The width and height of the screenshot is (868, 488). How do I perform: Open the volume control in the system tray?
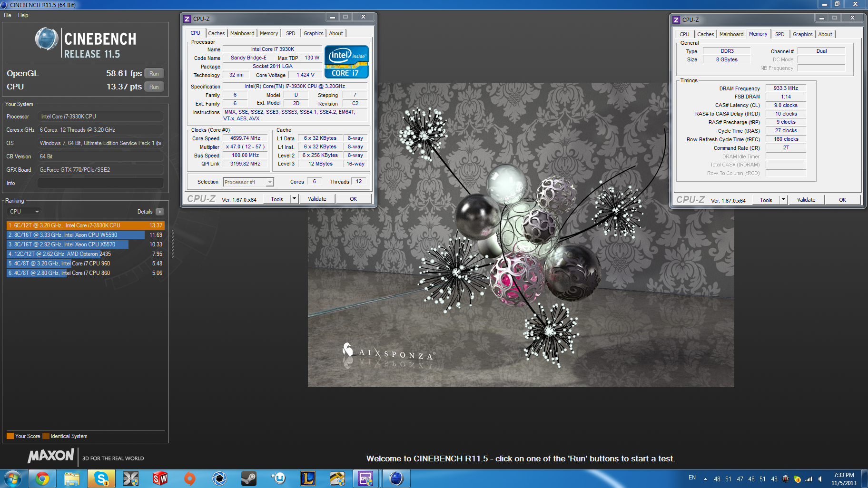click(x=820, y=479)
